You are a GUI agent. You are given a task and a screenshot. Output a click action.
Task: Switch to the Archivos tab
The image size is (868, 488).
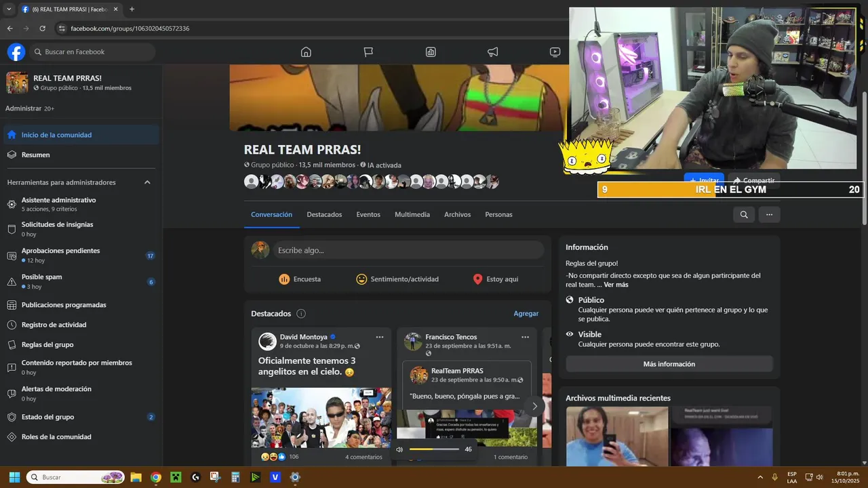point(457,214)
